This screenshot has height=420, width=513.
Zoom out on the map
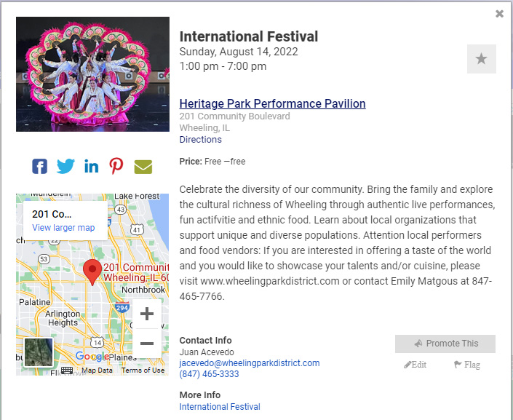point(147,343)
